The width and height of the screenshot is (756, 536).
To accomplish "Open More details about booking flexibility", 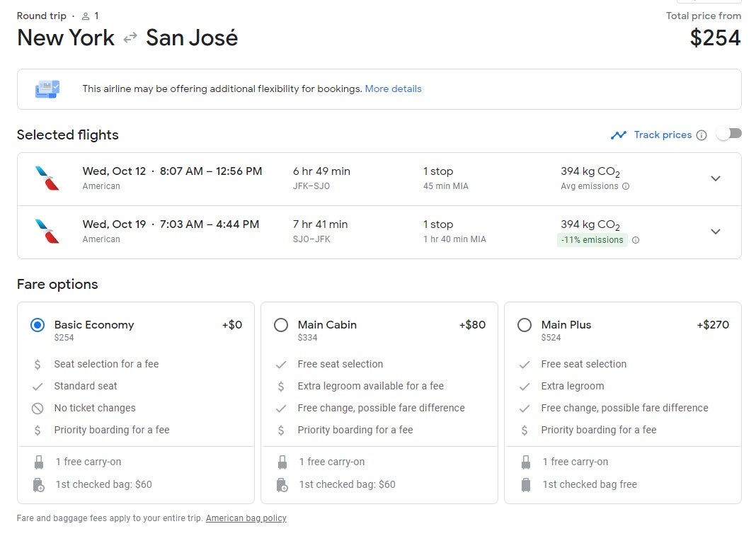I will pos(393,89).
